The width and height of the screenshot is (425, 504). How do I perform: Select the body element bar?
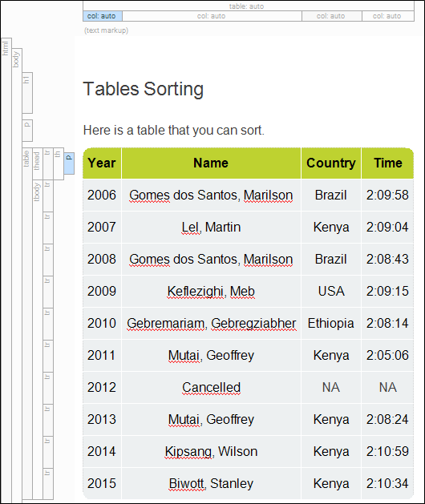(x=17, y=276)
